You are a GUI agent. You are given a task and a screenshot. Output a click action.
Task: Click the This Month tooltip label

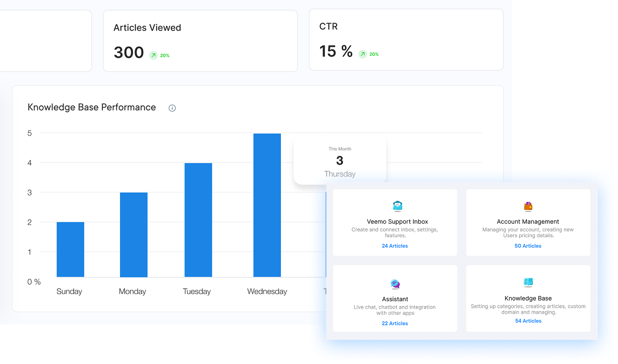340,149
